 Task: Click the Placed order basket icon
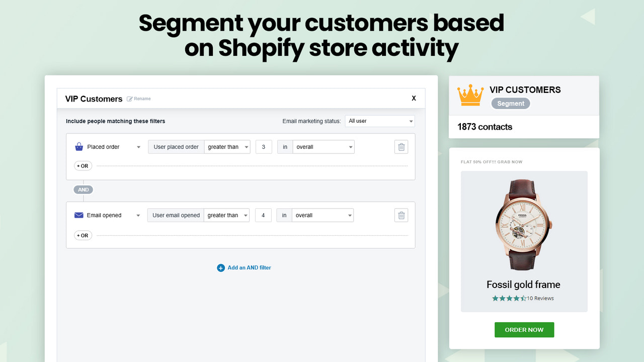point(78,146)
